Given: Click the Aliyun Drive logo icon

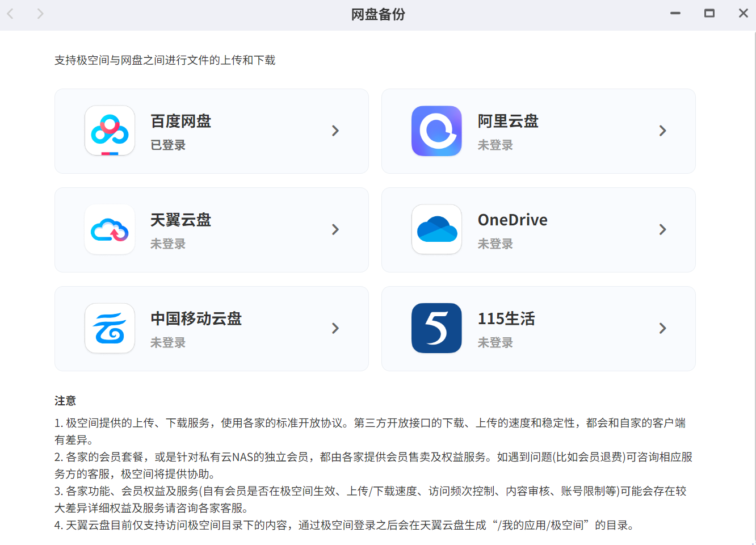Looking at the screenshot, I should click(436, 131).
